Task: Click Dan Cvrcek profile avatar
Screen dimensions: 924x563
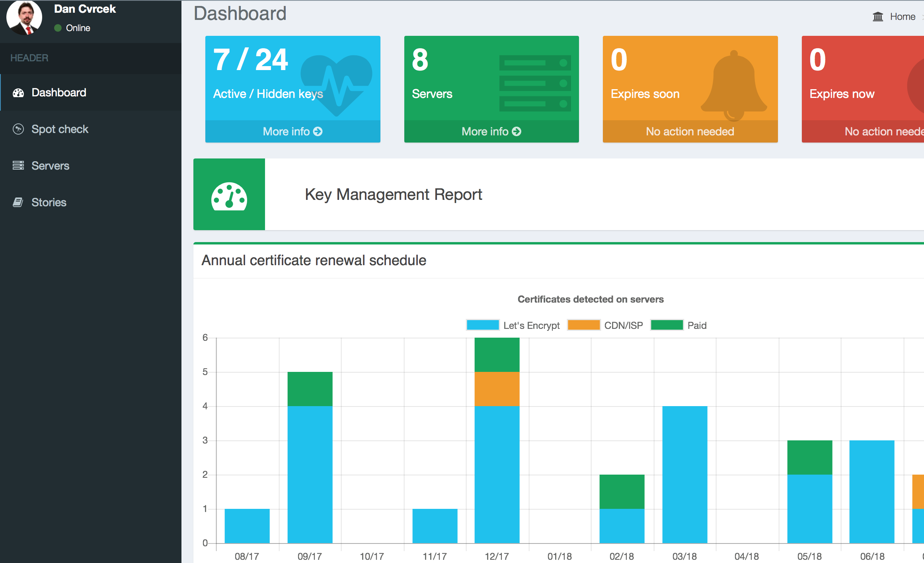Action: click(x=24, y=17)
